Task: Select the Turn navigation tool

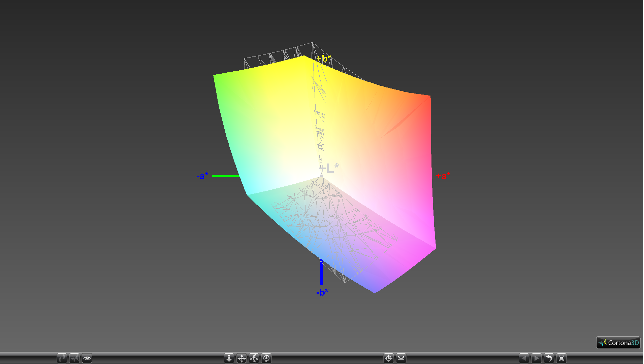Action: (254, 359)
